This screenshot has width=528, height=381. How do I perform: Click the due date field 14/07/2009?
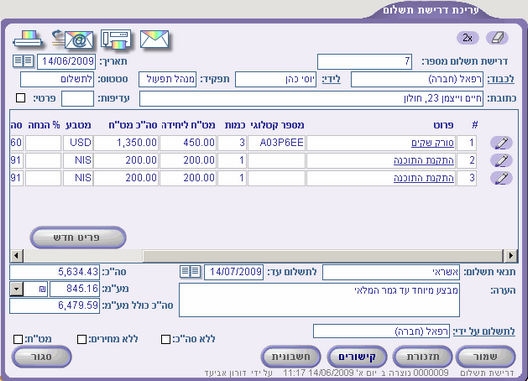234,272
